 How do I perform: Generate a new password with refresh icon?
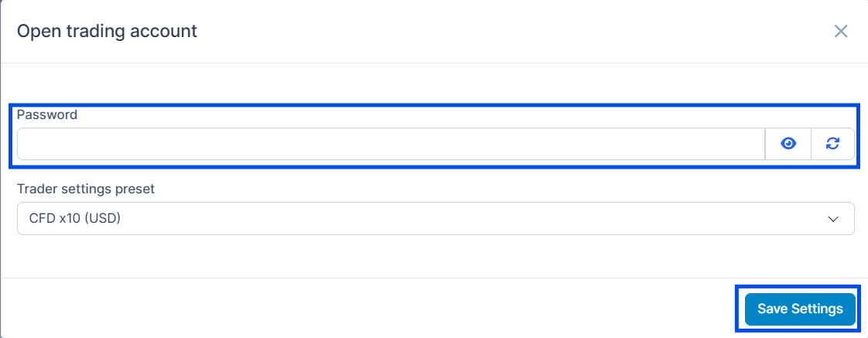[x=832, y=144]
